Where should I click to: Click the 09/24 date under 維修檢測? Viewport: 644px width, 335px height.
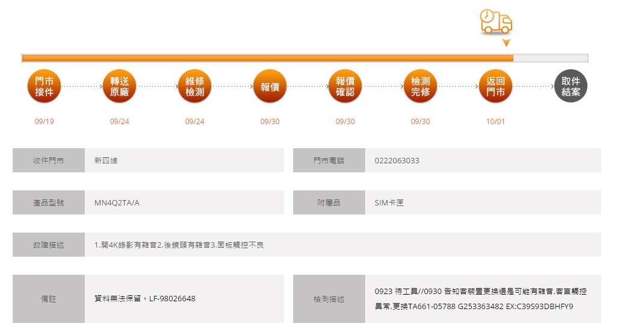tap(194, 121)
